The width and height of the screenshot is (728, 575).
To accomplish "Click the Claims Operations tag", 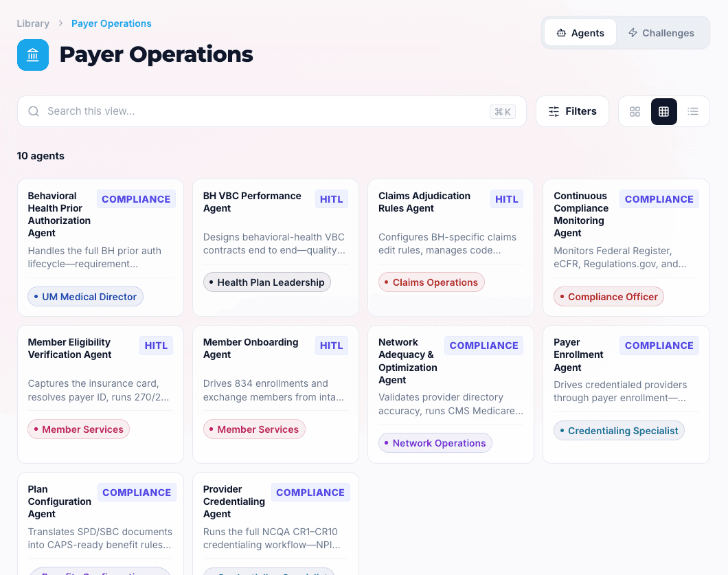I will click(x=431, y=282).
